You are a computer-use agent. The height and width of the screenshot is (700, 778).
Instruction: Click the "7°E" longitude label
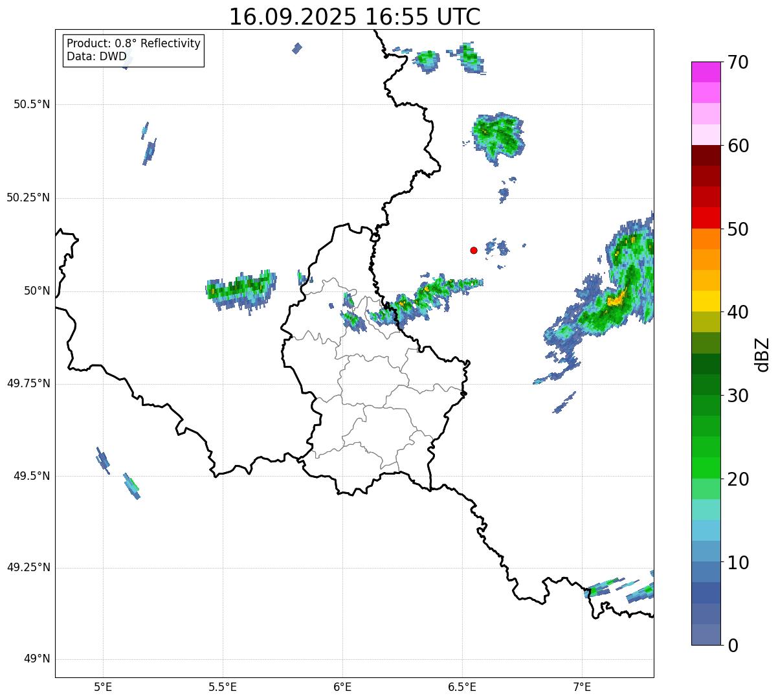click(582, 686)
